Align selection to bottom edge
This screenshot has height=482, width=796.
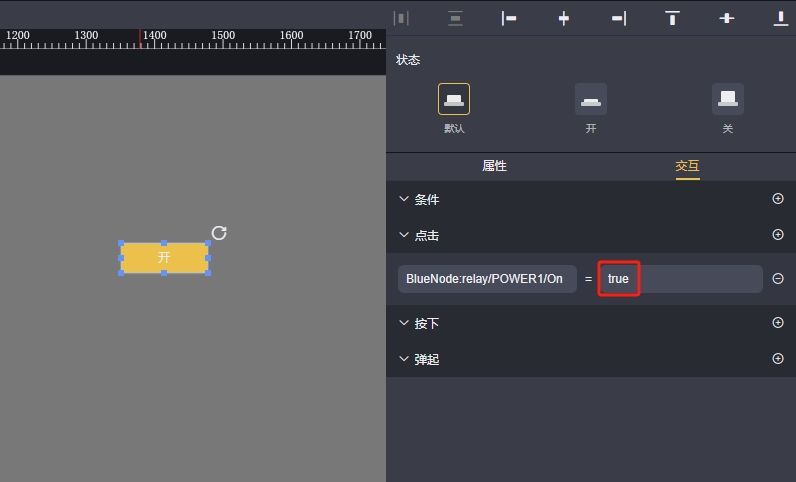(x=780, y=19)
